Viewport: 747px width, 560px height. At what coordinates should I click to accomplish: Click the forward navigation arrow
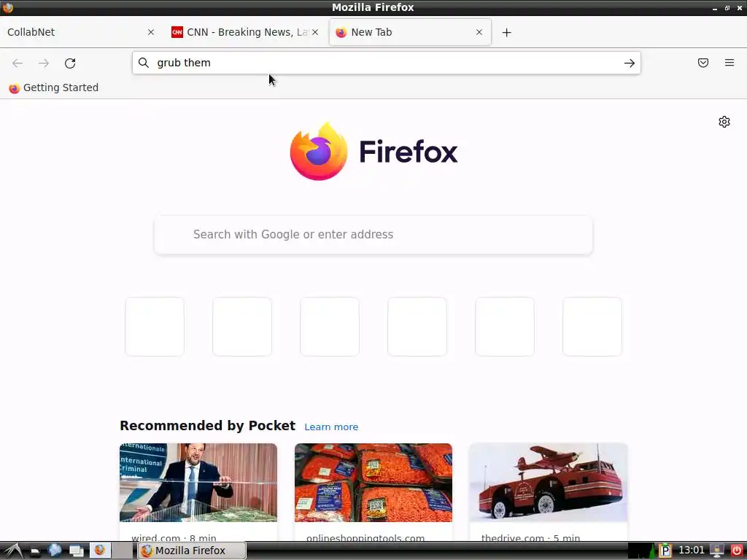[x=44, y=63]
